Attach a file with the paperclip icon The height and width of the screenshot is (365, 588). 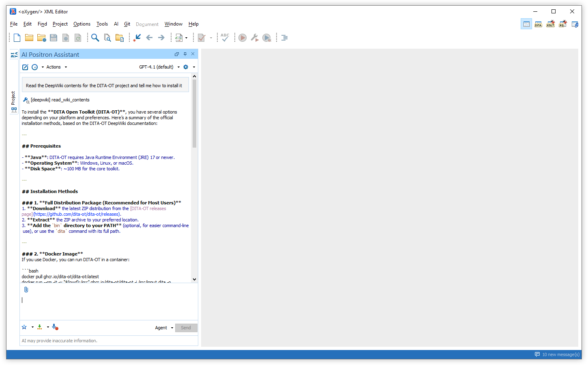point(26,290)
